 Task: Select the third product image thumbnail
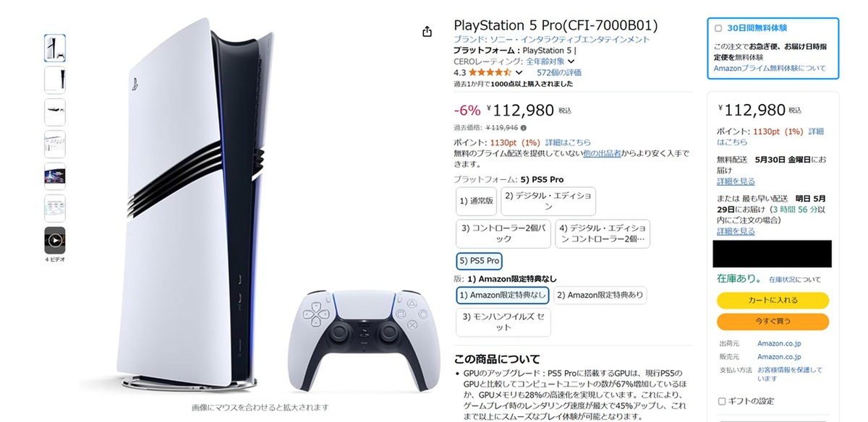[55, 112]
